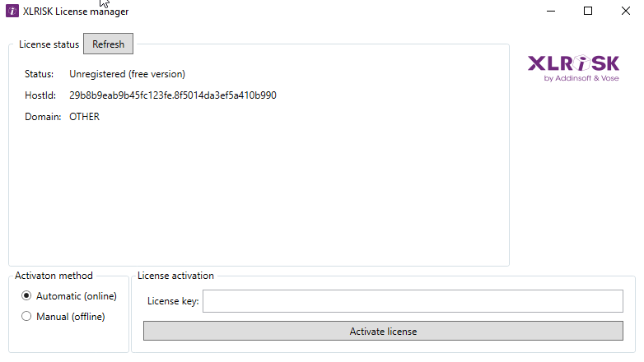Click the License activation group heading
This screenshot has height=362, width=644.
pos(175,276)
